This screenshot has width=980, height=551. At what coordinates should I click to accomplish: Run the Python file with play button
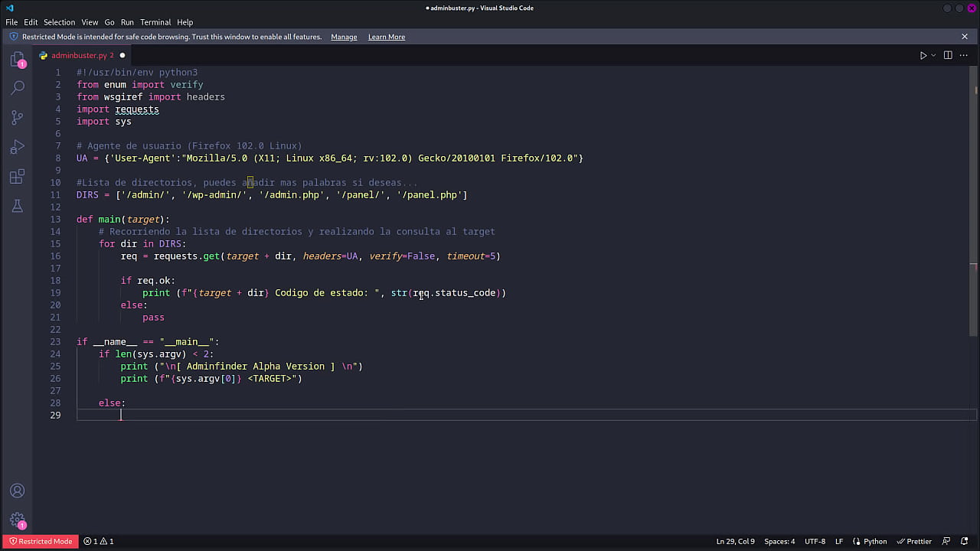click(923, 55)
